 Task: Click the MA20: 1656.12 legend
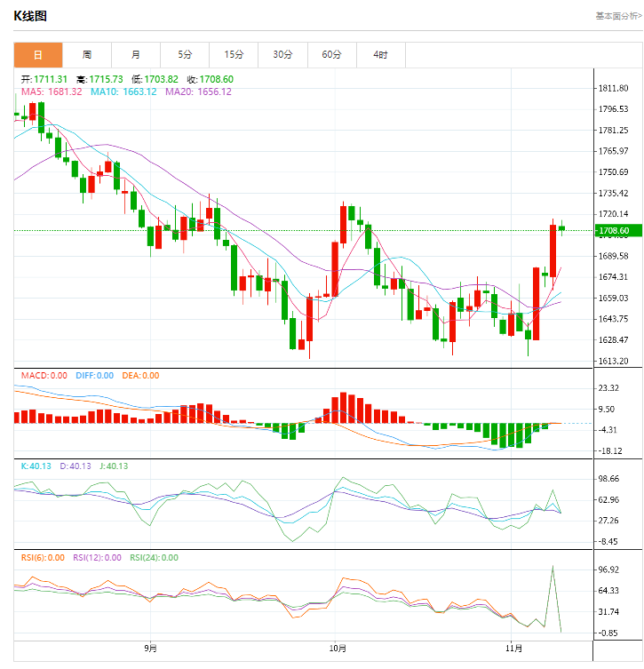[198, 92]
